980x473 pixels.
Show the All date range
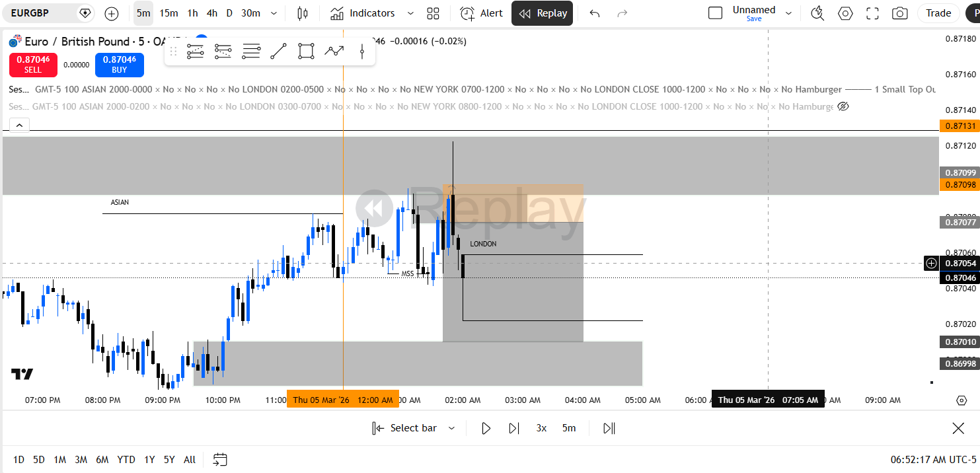[190, 460]
